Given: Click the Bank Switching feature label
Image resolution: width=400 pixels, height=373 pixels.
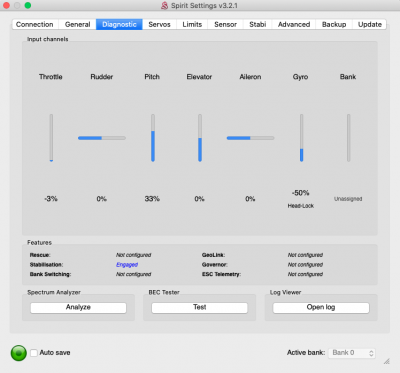Looking at the screenshot, I should 50,274.
